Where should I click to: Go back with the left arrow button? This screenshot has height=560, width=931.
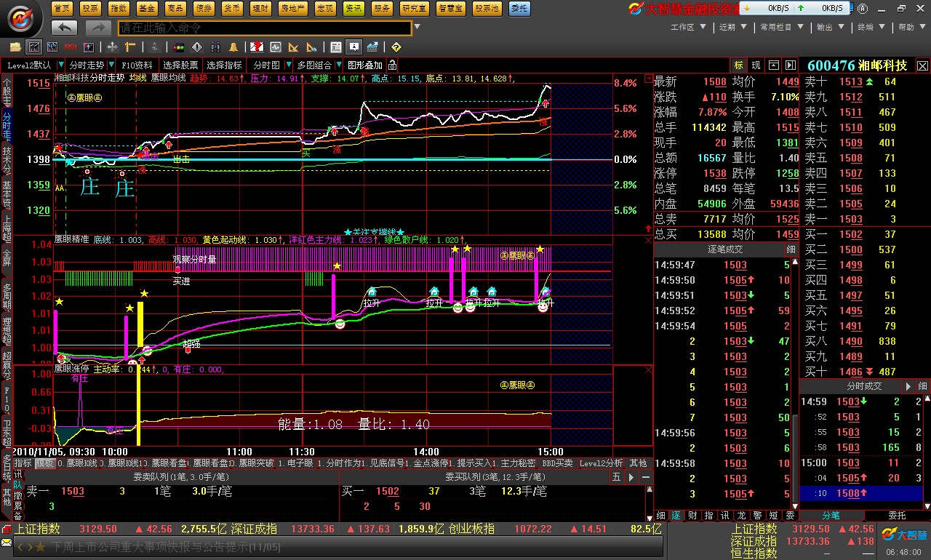pyautogui.click(x=65, y=28)
